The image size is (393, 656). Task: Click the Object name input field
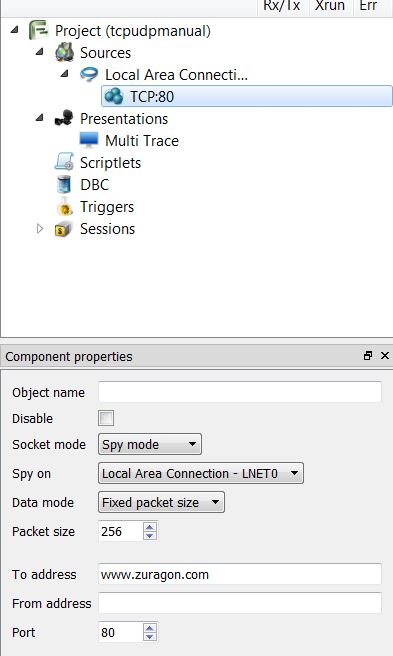240,392
